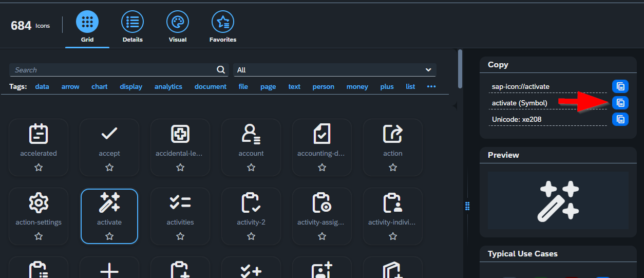Filter by the page tag
The width and height of the screenshot is (644, 278).
268,86
